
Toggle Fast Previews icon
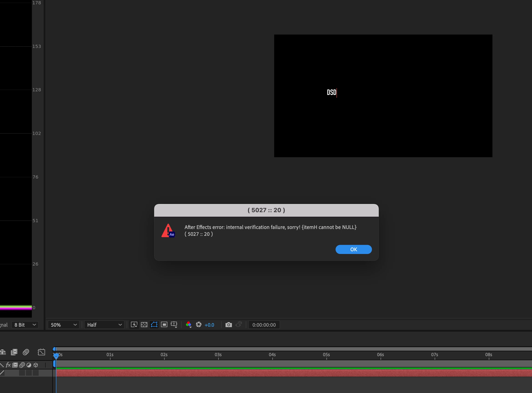(134, 325)
